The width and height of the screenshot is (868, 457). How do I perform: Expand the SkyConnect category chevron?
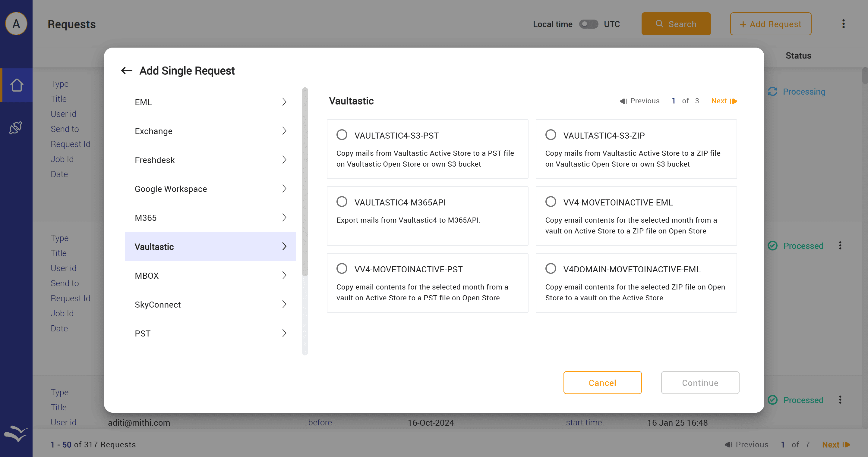click(284, 305)
